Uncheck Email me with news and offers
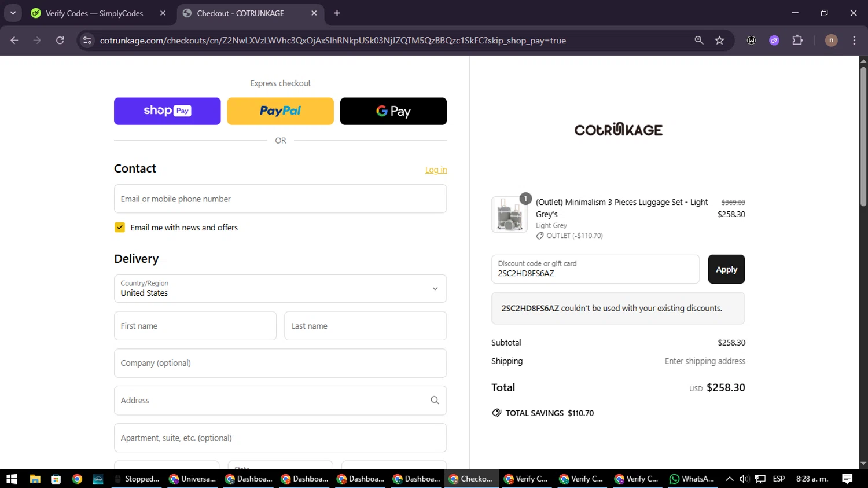This screenshot has height=488, width=868. click(120, 228)
